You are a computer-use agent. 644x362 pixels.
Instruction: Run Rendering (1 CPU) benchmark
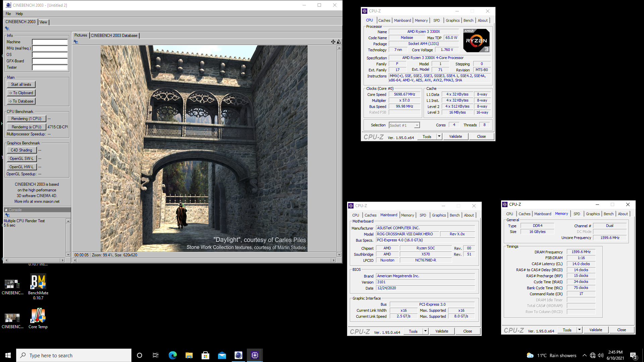click(26, 119)
